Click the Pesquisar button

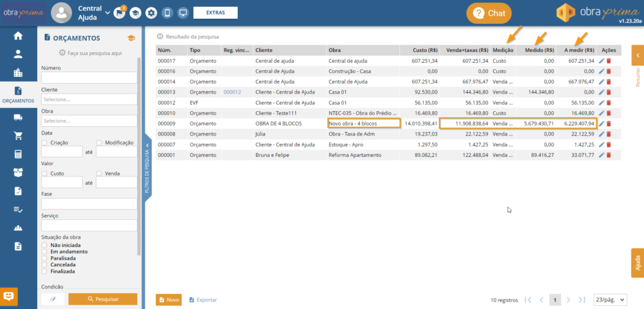pos(103,299)
